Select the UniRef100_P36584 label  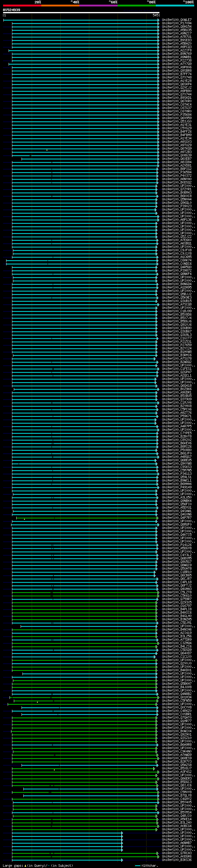tap(176, 172)
